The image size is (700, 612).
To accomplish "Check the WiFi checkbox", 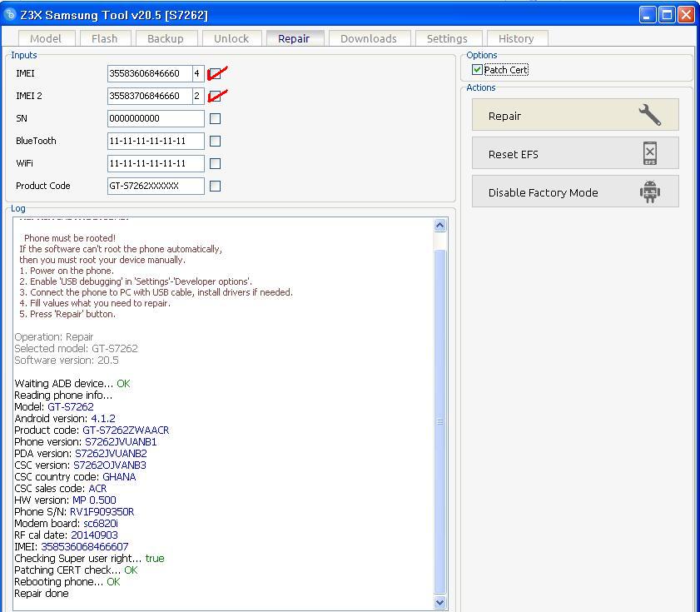I will [x=216, y=163].
